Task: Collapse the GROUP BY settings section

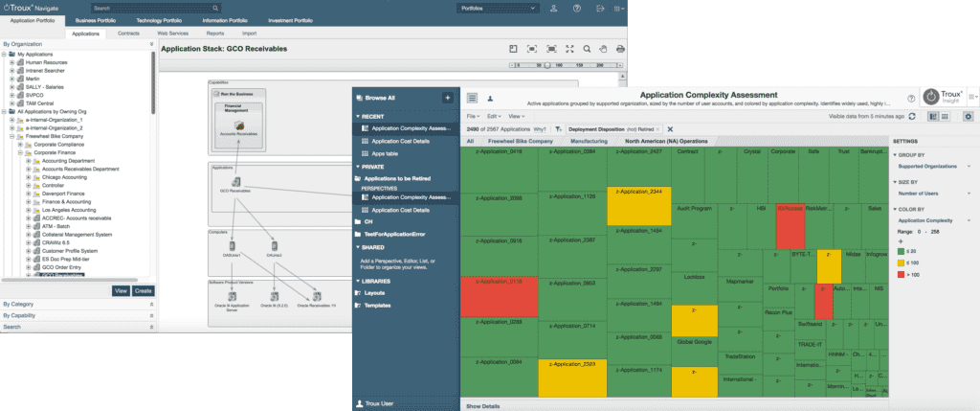Action: [x=895, y=154]
